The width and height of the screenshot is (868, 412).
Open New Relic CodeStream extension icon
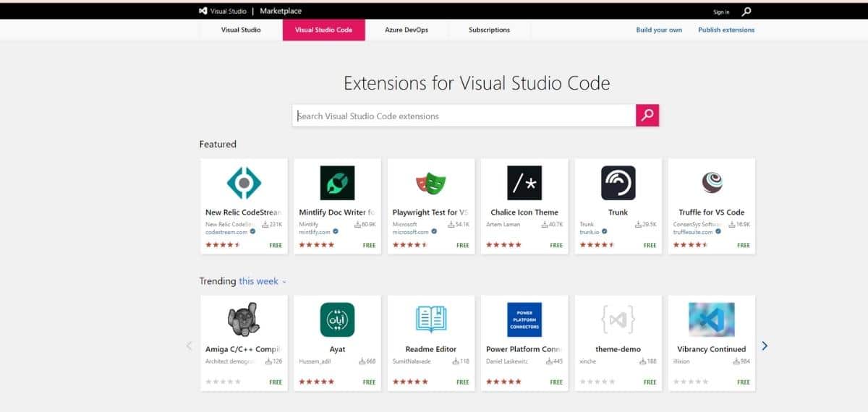coord(244,183)
